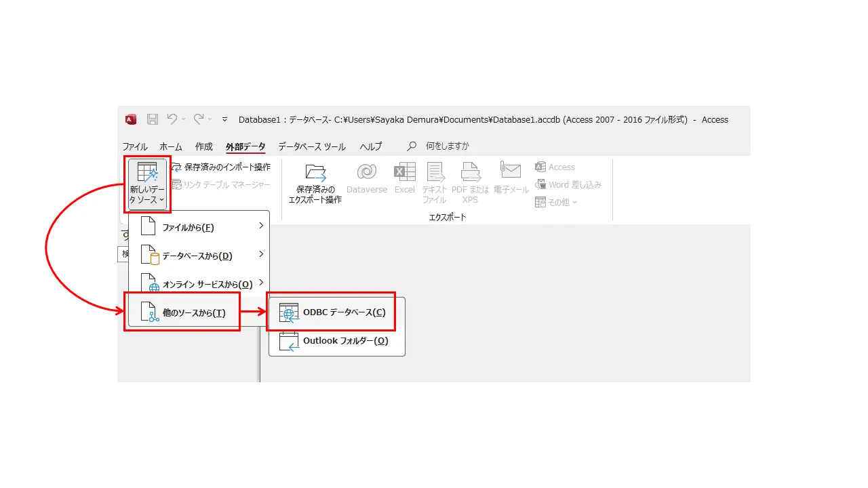868x488 pixels.
Task: Click the Save icon in title bar
Action: point(153,119)
